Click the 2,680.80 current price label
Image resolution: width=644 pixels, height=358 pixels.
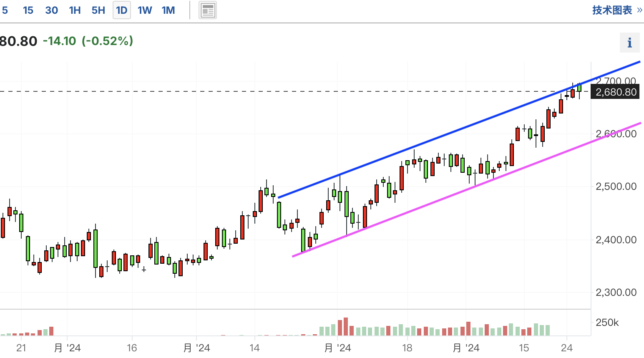615,92
